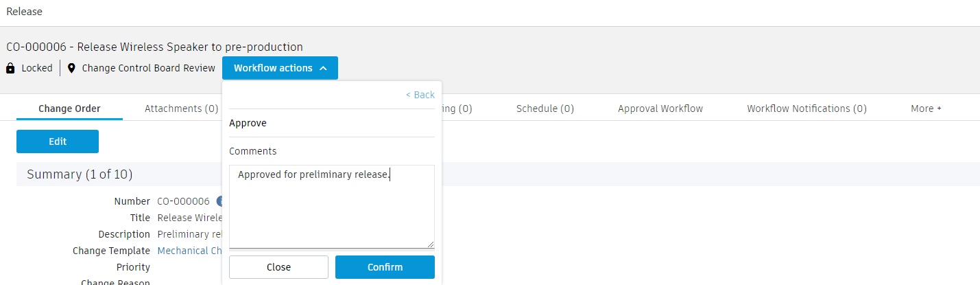Go back using the Back link
Screen dimensions: 980x285
pyautogui.click(x=420, y=95)
